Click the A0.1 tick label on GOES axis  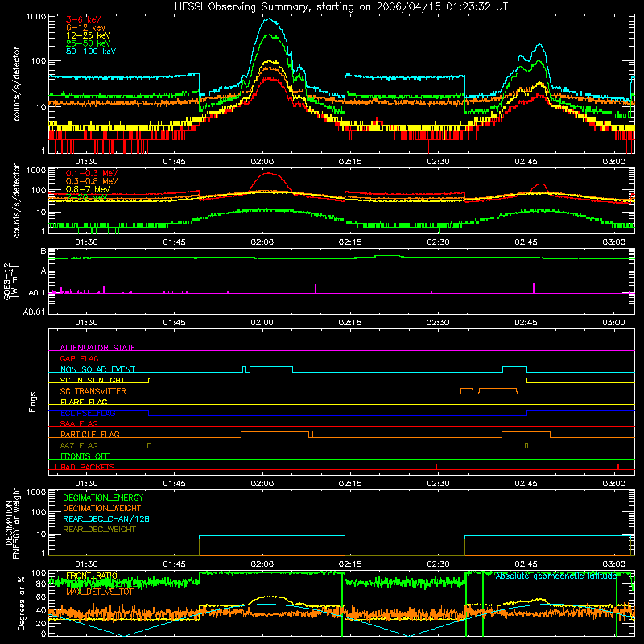[37, 293]
